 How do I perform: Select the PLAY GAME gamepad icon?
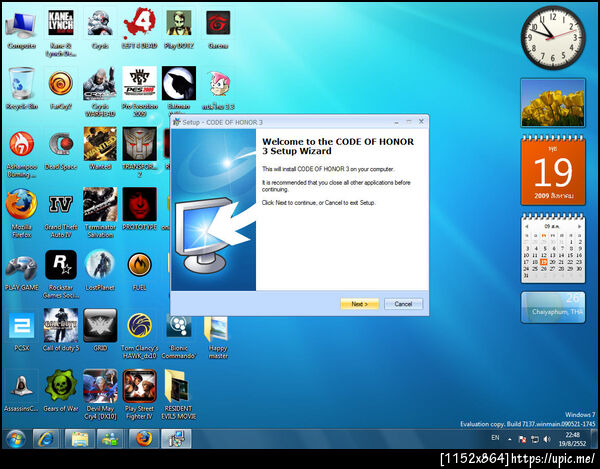click(x=22, y=272)
